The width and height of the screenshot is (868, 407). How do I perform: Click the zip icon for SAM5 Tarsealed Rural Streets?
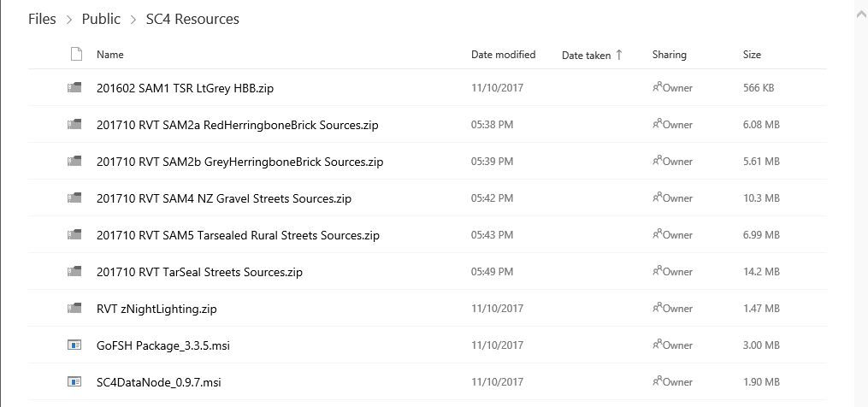74,235
